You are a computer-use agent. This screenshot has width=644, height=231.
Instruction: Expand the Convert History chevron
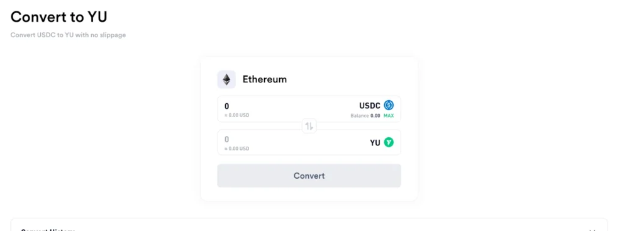pyautogui.click(x=592, y=229)
